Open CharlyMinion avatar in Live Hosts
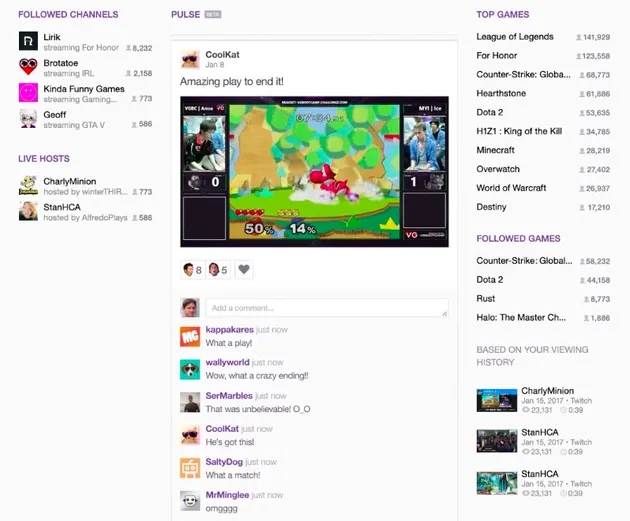 pos(28,185)
